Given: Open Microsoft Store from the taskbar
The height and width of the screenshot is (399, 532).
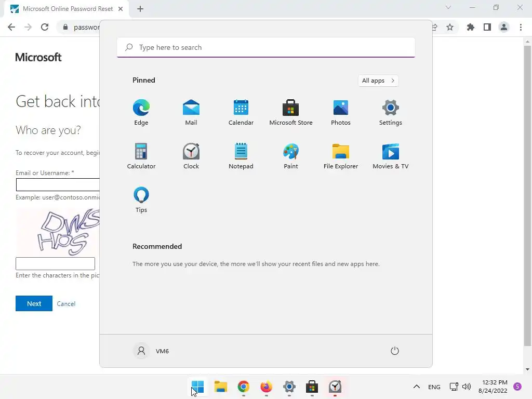Looking at the screenshot, I should tap(312, 387).
